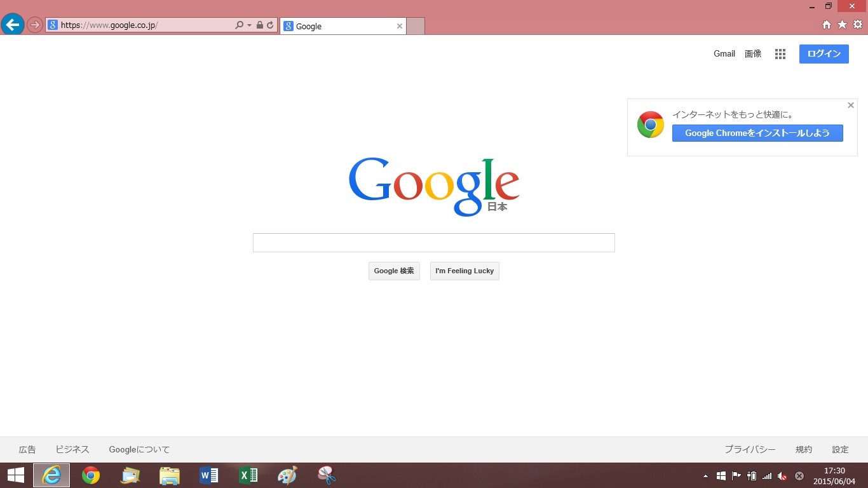Viewport: 868px width, 488px height.
Task: Select the Google browser tab
Action: 342,26
